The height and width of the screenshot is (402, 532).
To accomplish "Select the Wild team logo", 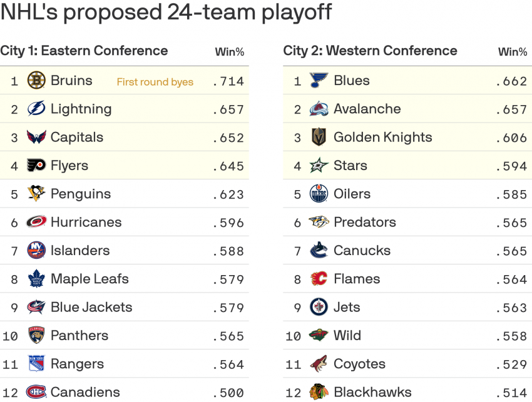I will (319, 336).
